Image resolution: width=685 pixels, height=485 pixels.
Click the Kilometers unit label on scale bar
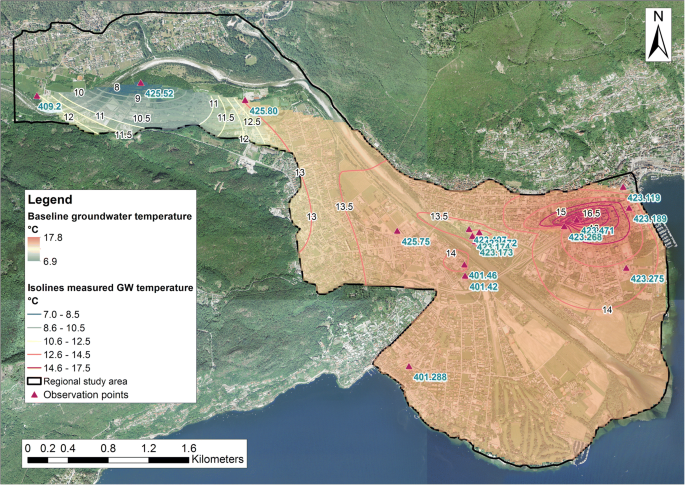coord(217,459)
